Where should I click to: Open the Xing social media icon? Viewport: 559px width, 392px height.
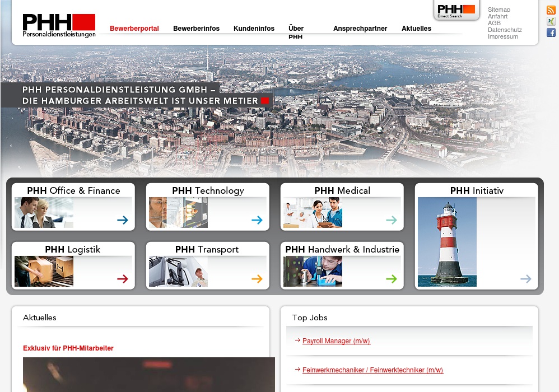(x=551, y=21)
